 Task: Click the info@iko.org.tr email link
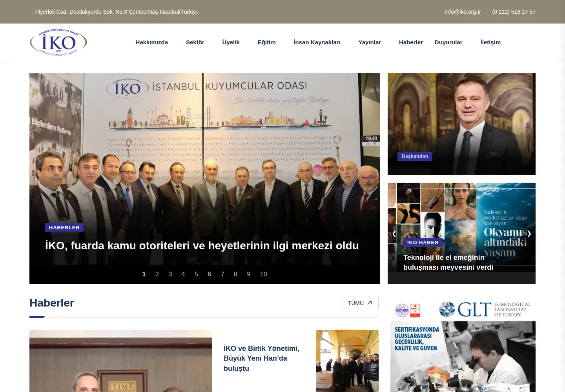click(x=463, y=12)
